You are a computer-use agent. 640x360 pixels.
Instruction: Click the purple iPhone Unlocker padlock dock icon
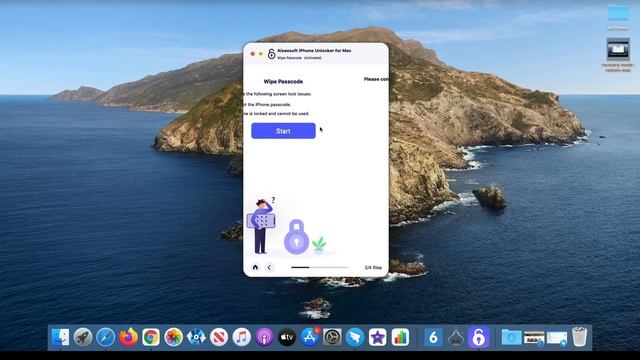coord(479,337)
